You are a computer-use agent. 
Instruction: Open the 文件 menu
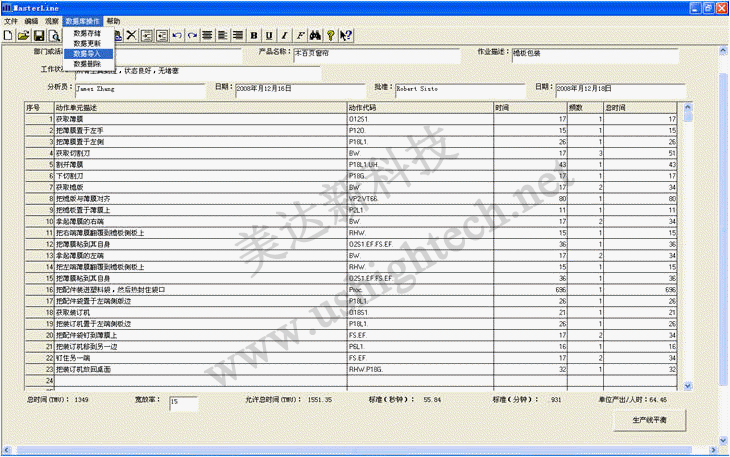(11, 20)
